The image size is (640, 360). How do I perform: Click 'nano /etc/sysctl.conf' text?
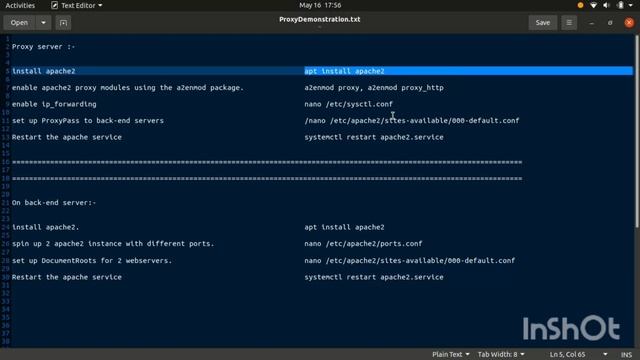click(349, 104)
